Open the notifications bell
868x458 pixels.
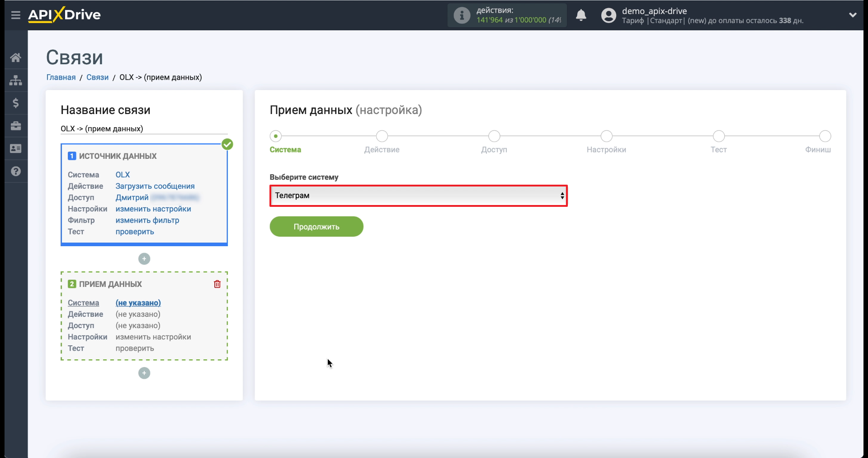click(x=581, y=15)
